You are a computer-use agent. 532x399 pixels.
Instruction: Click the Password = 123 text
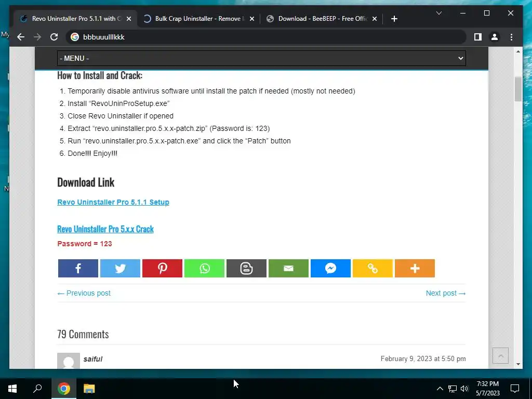85,244
